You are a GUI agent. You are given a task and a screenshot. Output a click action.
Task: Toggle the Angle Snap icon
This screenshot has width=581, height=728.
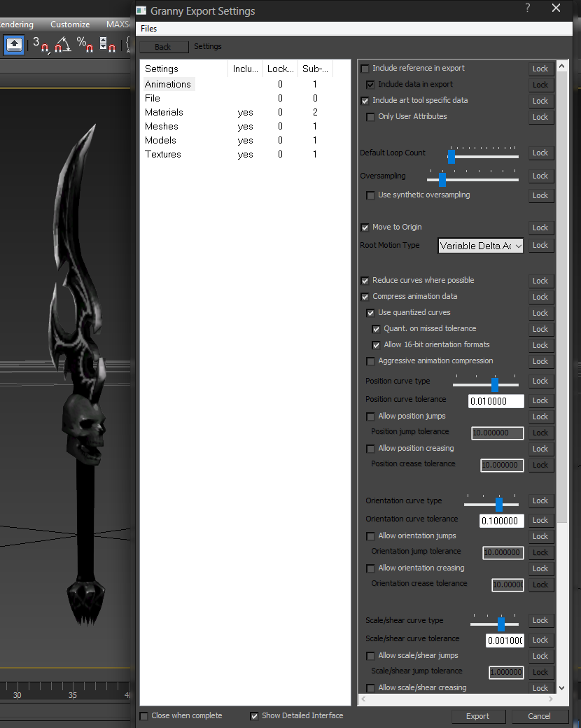(63, 45)
